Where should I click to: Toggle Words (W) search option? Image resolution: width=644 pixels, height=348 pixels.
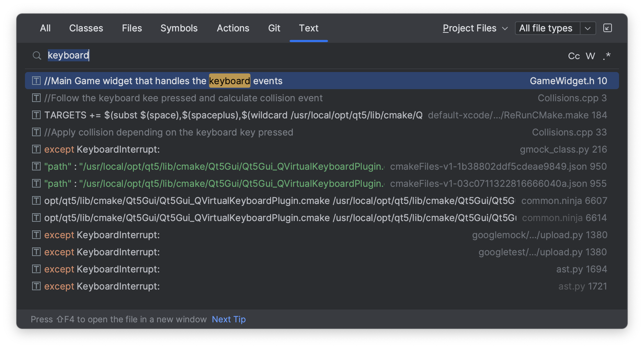[590, 56]
